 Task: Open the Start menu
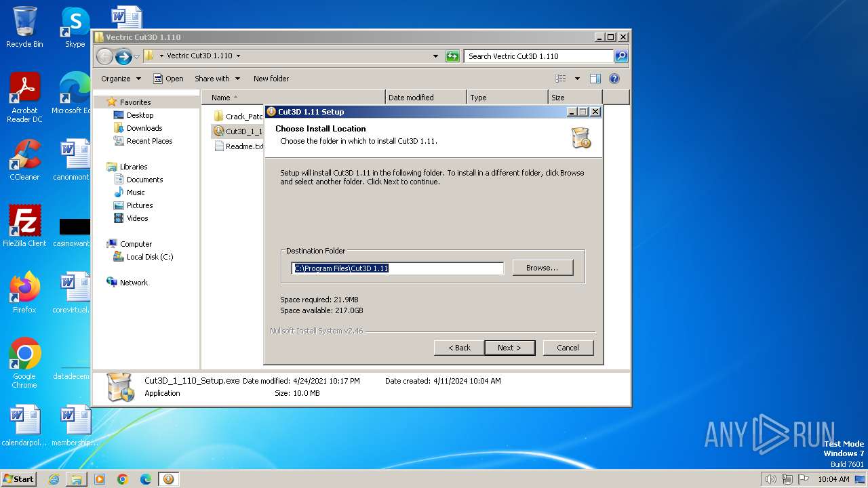tap(19, 479)
